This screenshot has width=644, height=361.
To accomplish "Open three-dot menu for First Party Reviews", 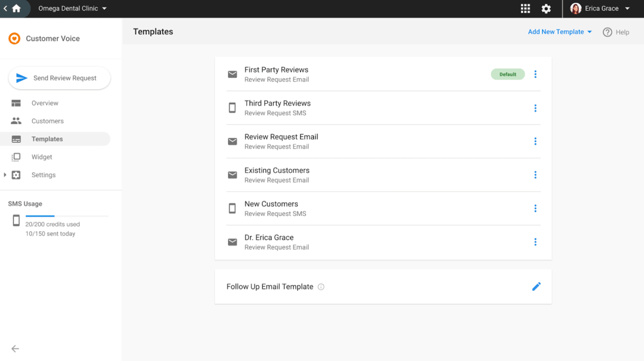I will click(x=535, y=74).
